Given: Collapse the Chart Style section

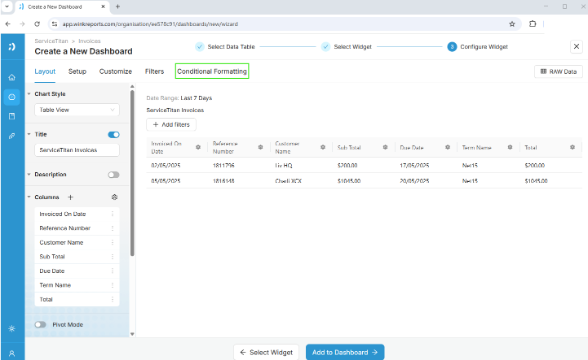Looking at the screenshot, I should [29, 94].
